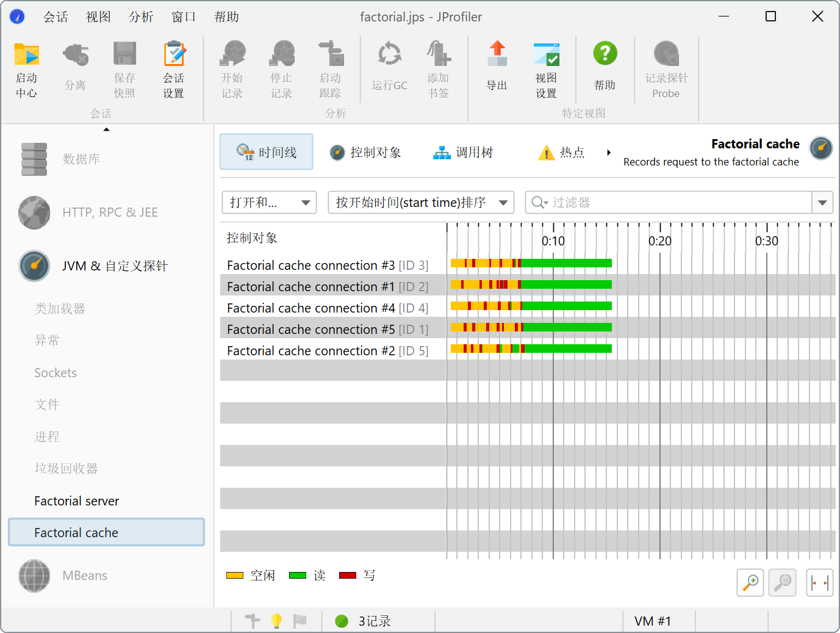
Task: Click the red 写 (write) legend swatch
Action: pos(348,576)
